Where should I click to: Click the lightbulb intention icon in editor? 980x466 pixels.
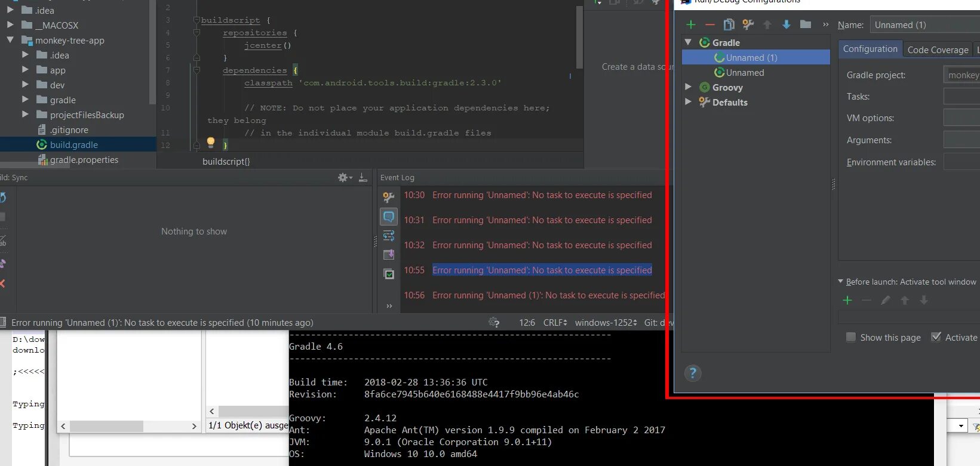click(210, 142)
